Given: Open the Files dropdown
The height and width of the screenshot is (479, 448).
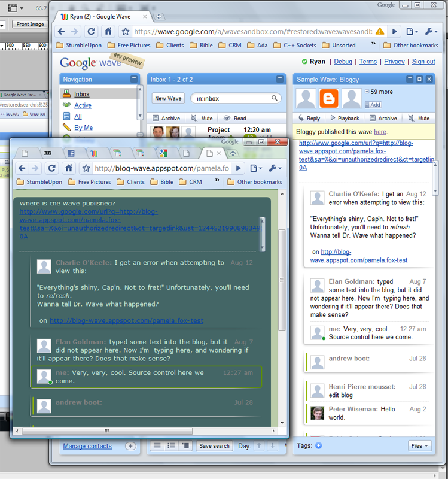Looking at the screenshot, I should [419, 445].
